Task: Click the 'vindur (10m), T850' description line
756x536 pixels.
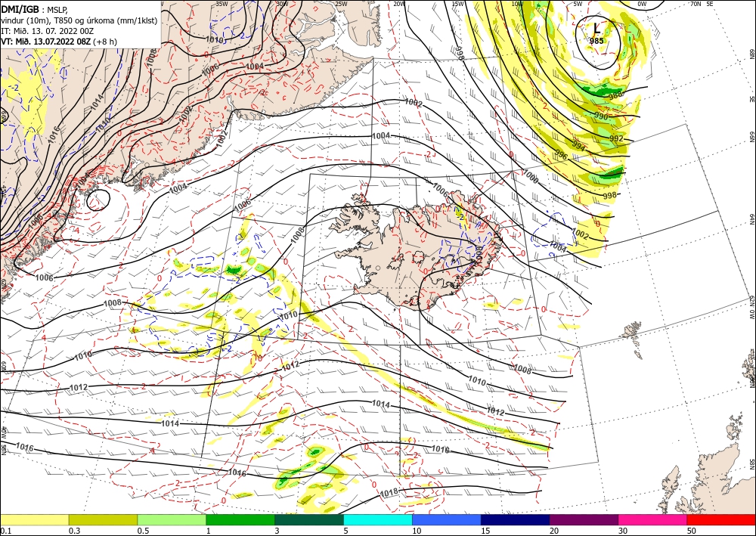Action: pyautogui.click(x=79, y=20)
